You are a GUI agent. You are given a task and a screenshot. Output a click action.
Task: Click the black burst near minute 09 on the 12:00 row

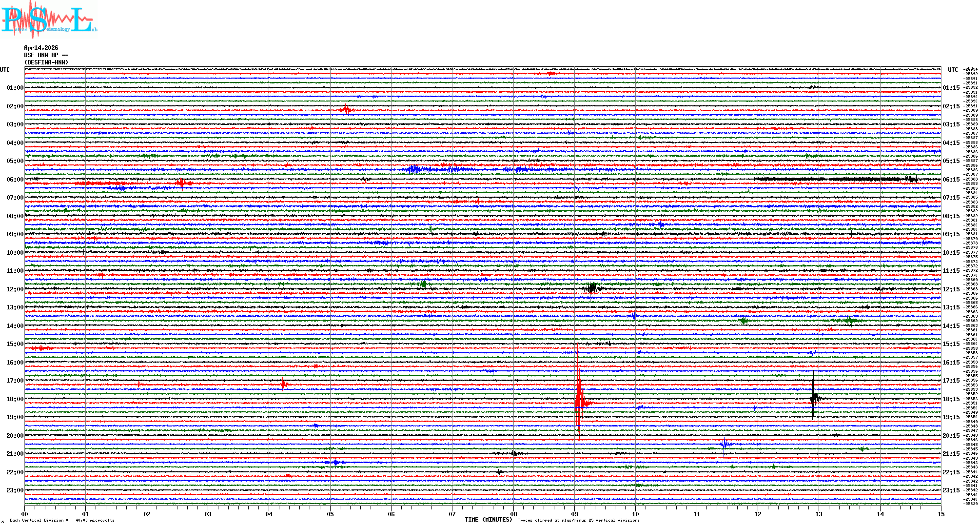(x=592, y=288)
